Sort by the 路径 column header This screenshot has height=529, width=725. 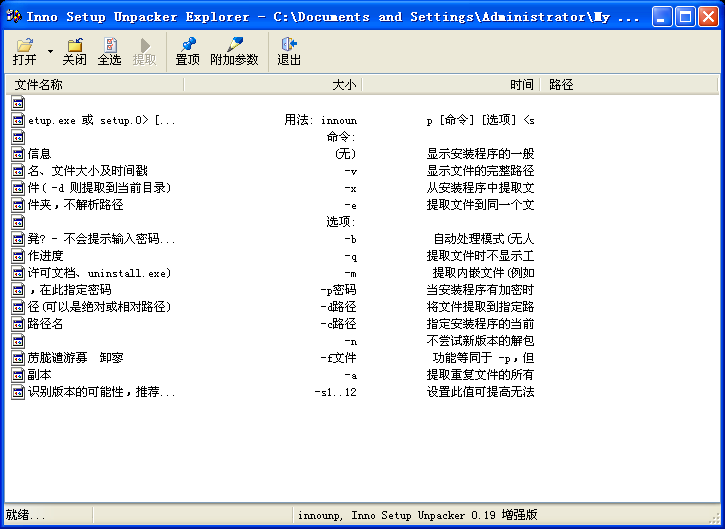[629, 85]
